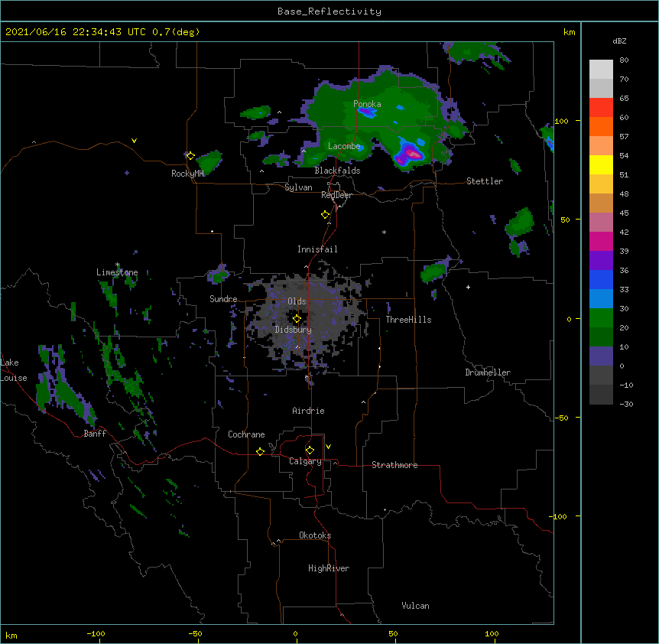Screen dimensions: 659x644
Task: Click the Vulcan town label
Action: coord(415,606)
